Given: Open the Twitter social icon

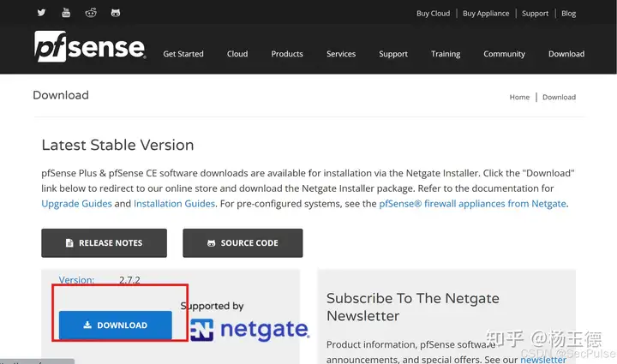Looking at the screenshot, I should tap(41, 13).
